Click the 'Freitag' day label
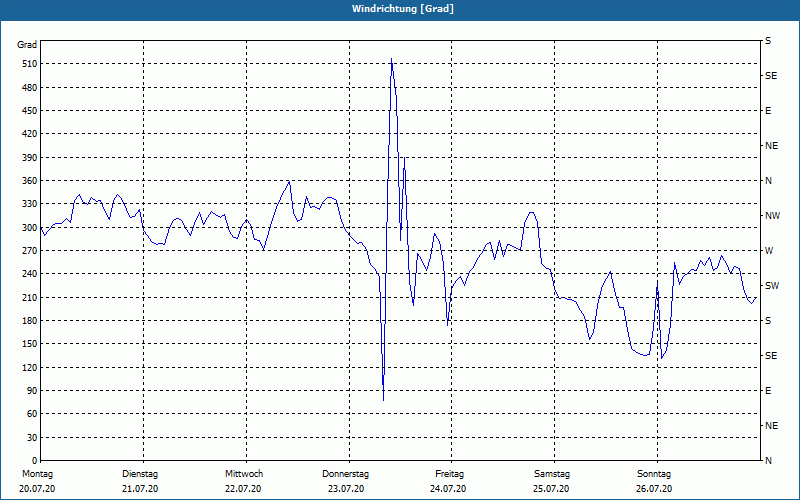 [x=449, y=474]
